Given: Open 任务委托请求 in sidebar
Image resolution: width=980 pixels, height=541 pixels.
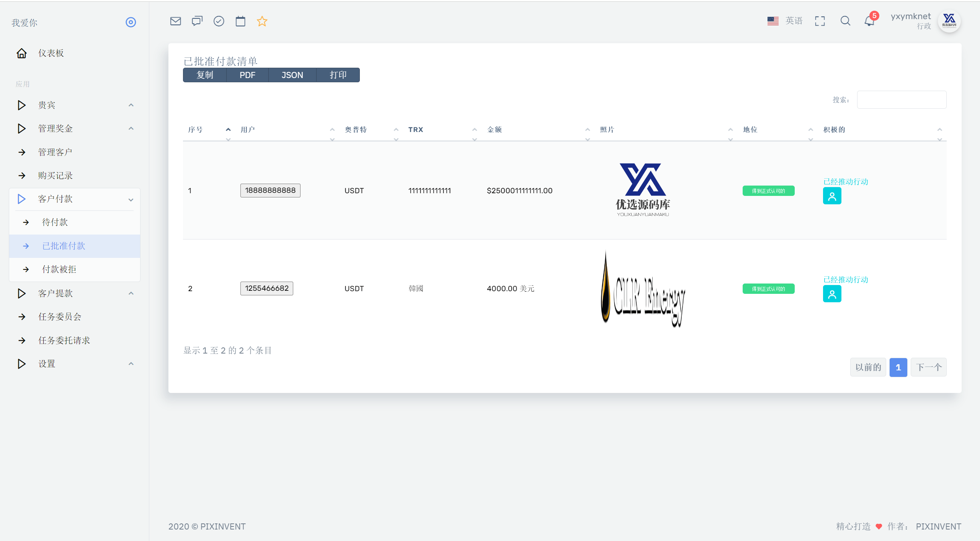Looking at the screenshot, I should (75, 341).
